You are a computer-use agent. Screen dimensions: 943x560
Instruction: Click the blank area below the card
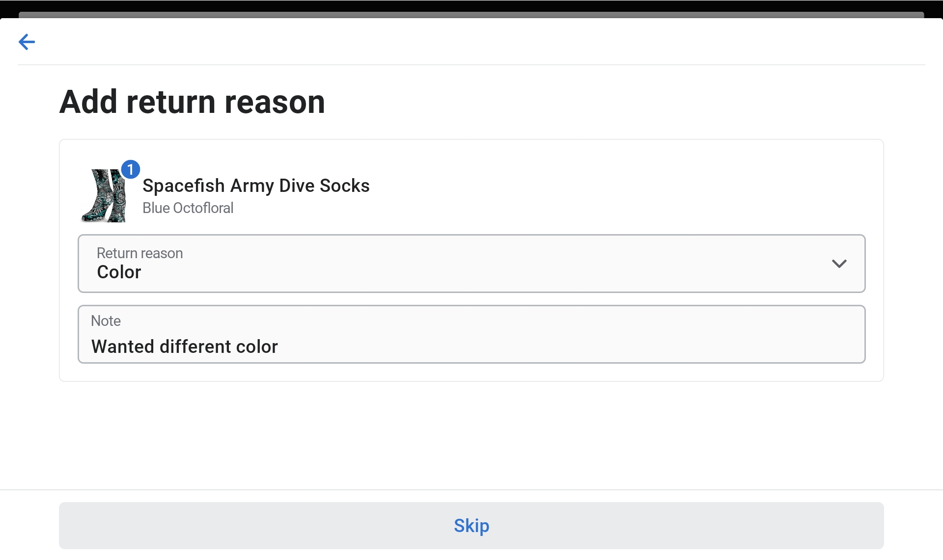(471, 434)
